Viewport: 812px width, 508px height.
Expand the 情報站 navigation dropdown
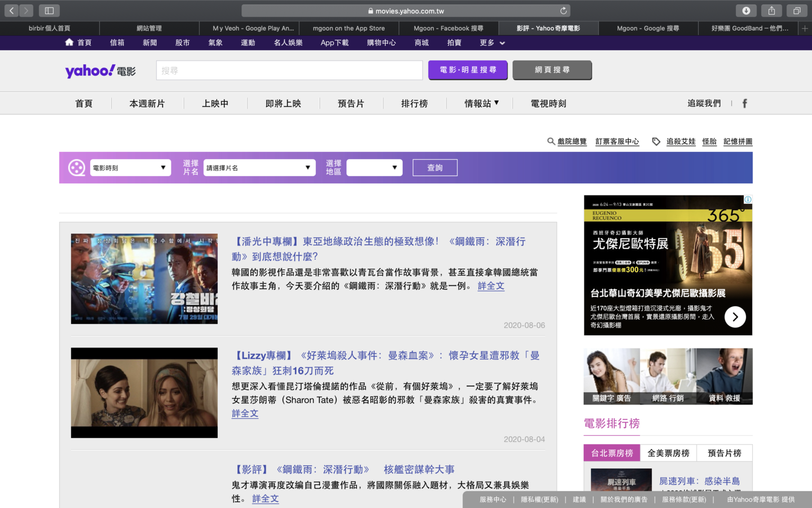click(482, 103)
